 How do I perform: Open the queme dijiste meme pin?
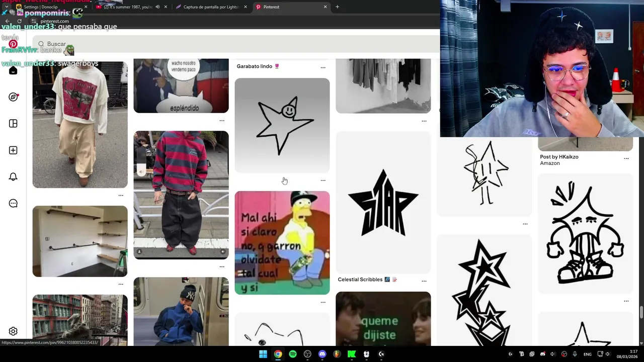point(383,319)
